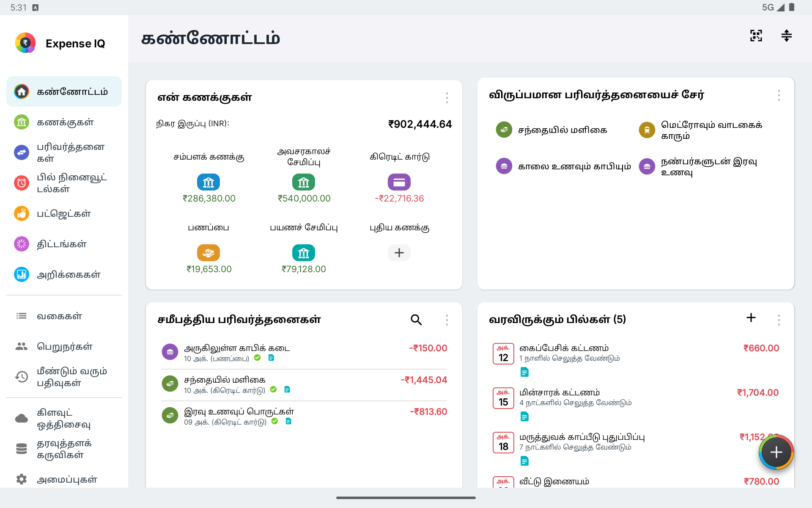Tap the reorder cards icon in header

point(787,36)
